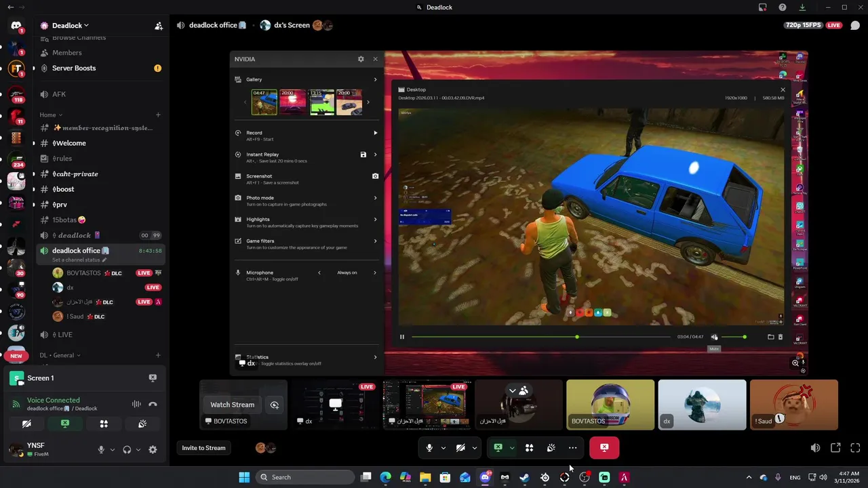Add a channel to Home category
This screenshot has width=868, height=488.
[x=158, y=115]
